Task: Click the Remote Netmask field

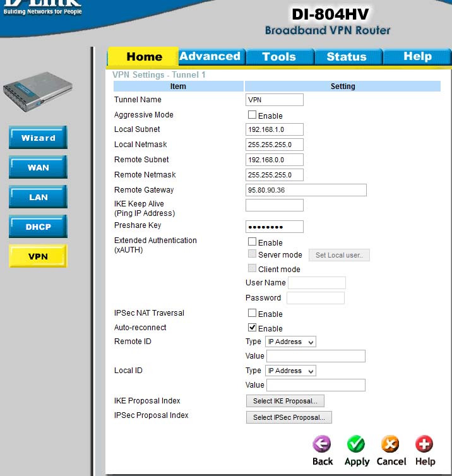Action: point(275,175)
